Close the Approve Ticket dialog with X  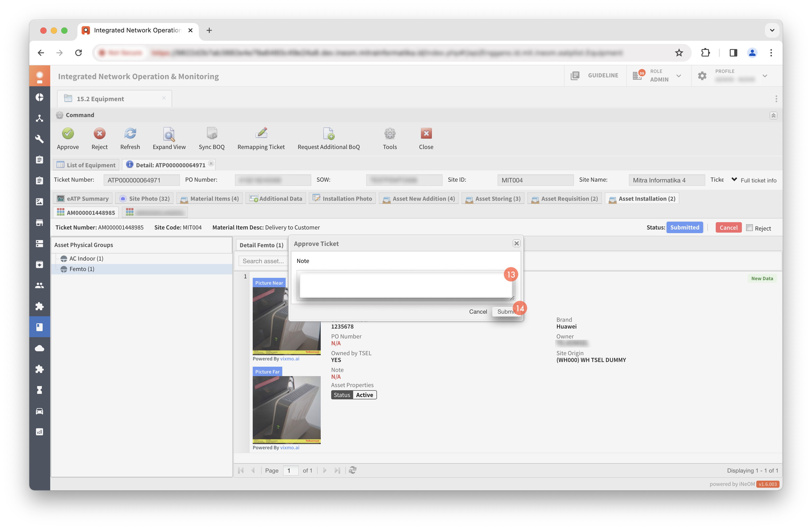pyautogui.click(x=517, y=243)
